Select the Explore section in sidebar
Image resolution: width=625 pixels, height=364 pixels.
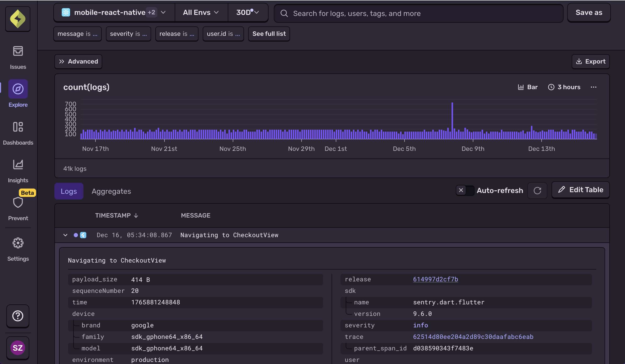pyautogui.click(x=18, y=94)
